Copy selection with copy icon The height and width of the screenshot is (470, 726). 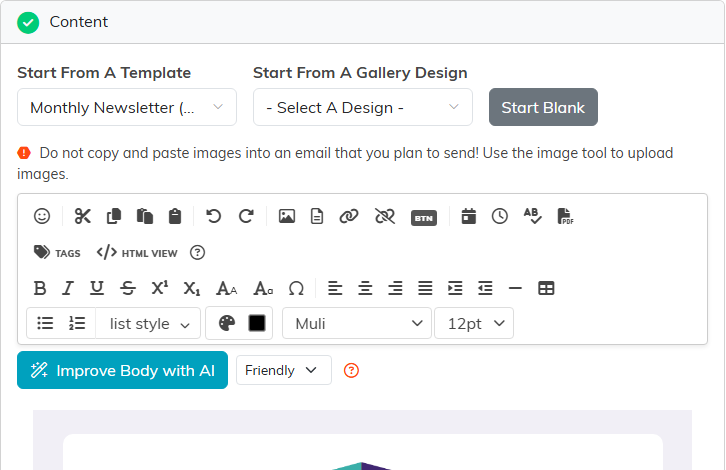coord(113,216)
